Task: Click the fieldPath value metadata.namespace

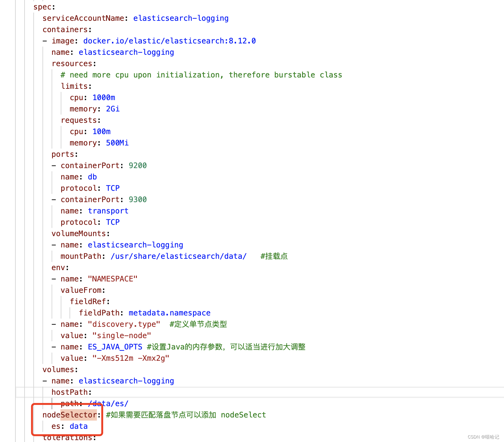Action: coord(170,313)
